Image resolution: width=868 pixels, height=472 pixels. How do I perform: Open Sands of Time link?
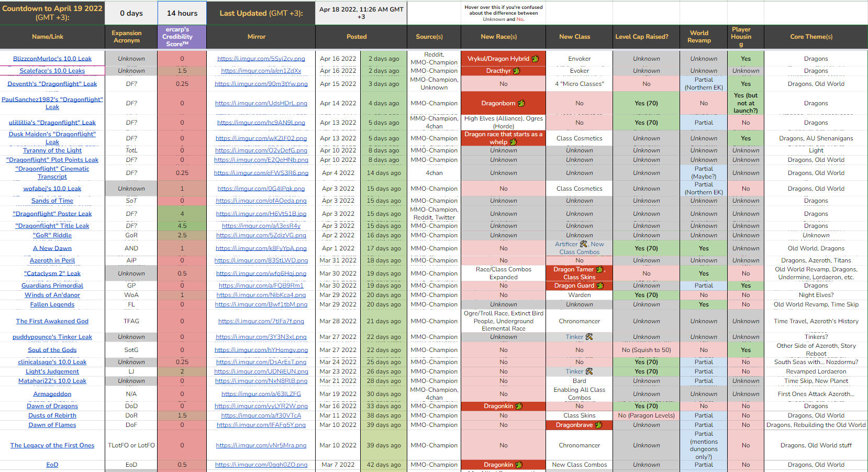pos(52,201)
